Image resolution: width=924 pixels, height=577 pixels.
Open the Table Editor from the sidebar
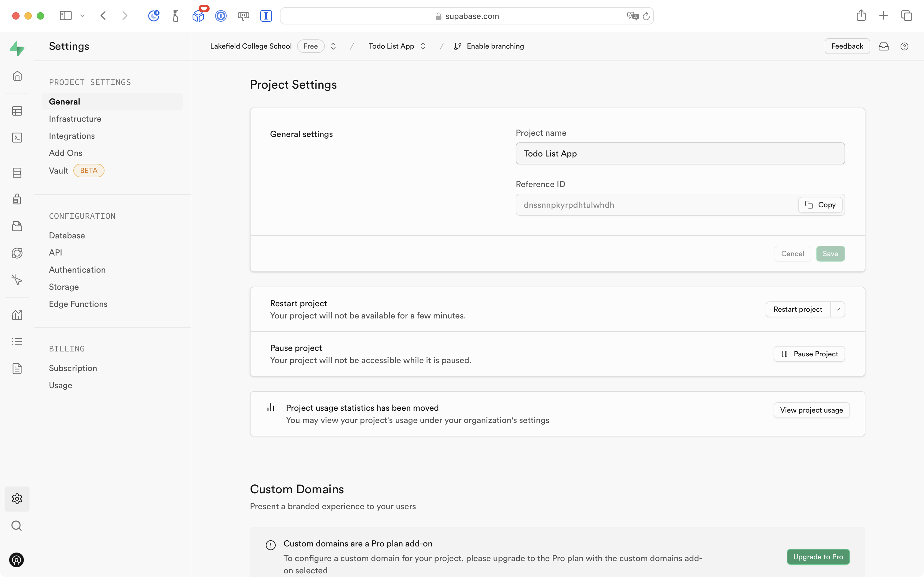(x=17, y=111)
